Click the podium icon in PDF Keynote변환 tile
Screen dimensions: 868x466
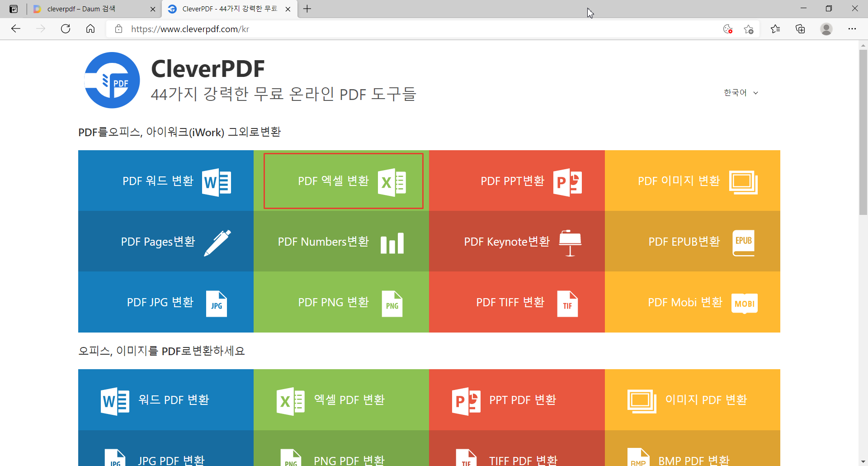pos(570,243)
